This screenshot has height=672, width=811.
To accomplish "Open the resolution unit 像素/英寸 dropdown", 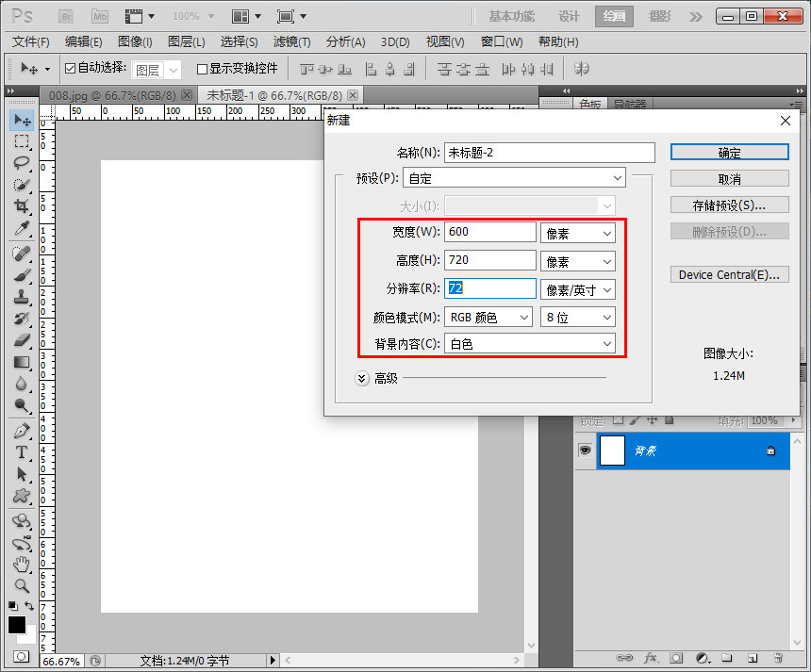I will coord(578,289).
